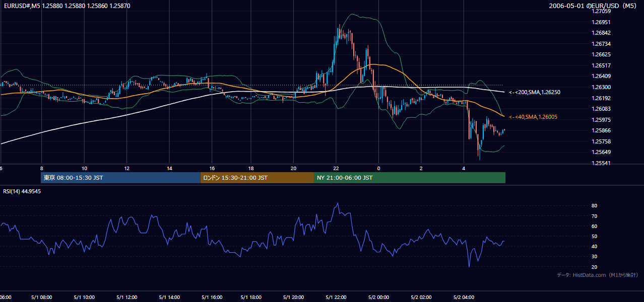
Task: Click price axis label 1.25975
Action: pyautogui.click(x=601, y=120)
